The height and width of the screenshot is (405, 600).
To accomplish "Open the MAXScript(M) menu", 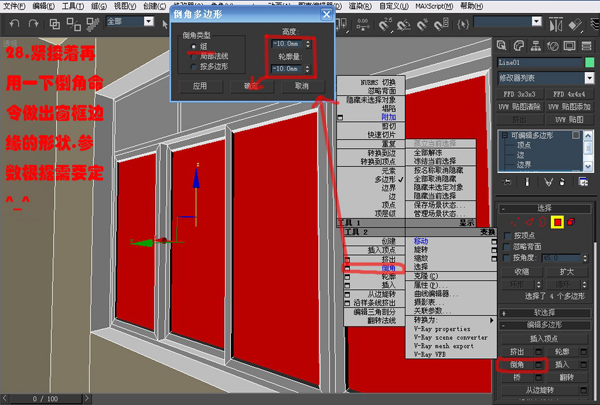I will 434,6.
